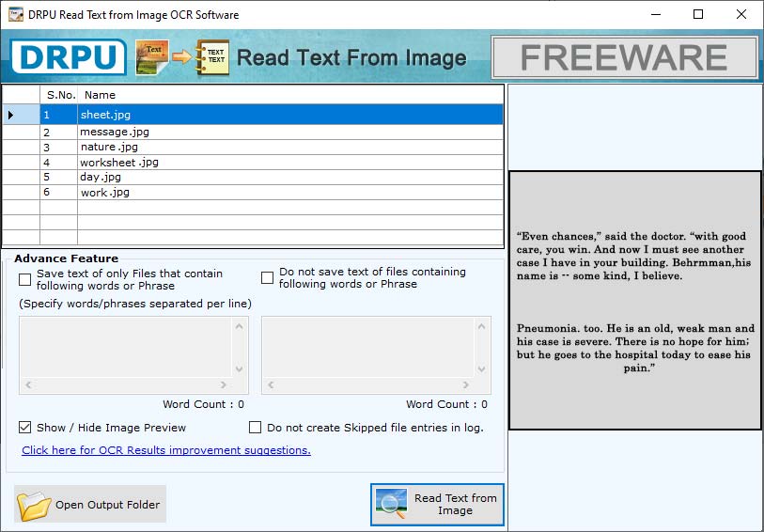Select the sheet.jpg row in the file list

(253, 115)
